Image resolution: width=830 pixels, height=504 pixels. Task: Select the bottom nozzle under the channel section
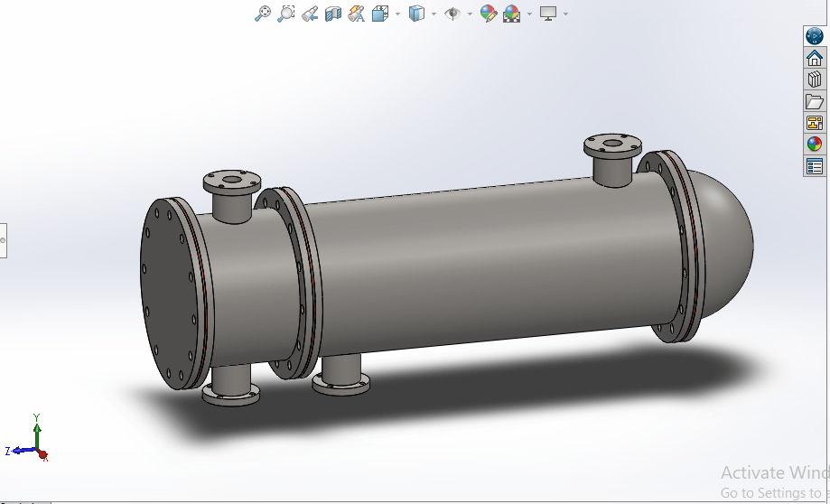(231, 386)
